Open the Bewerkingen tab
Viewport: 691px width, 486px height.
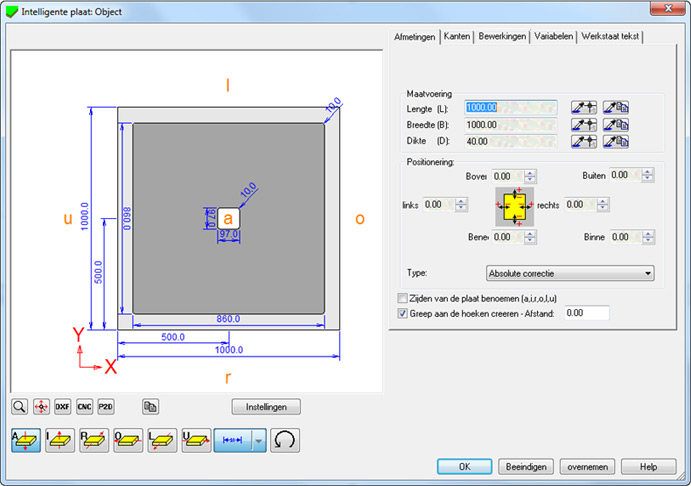click(502, 36)
